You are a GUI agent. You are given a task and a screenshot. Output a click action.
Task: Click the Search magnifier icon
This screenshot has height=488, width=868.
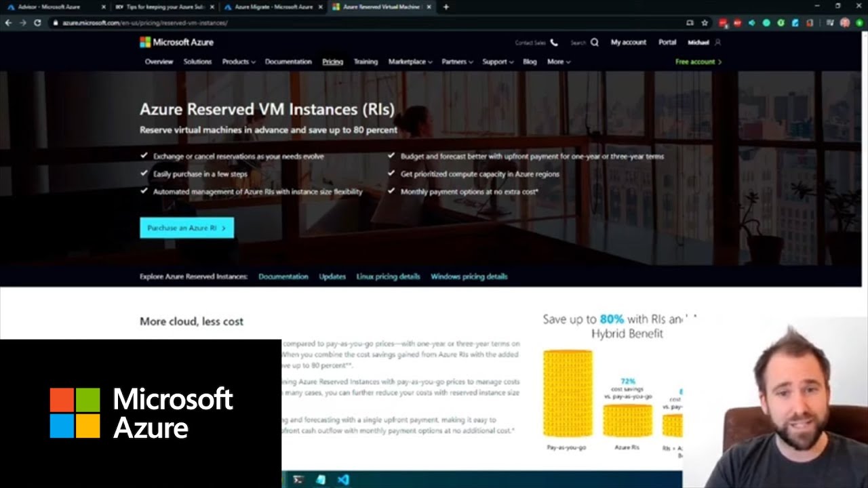click(595, 42)
